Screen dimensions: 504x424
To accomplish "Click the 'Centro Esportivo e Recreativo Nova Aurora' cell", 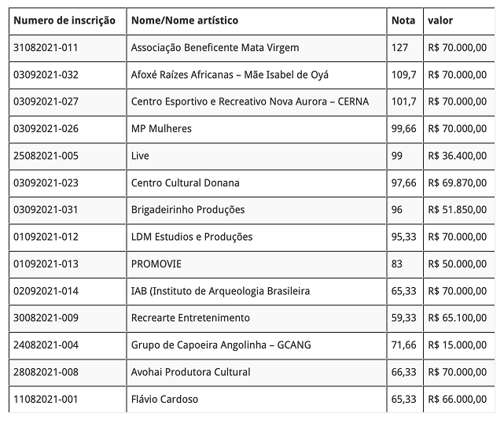I will 249,101.
